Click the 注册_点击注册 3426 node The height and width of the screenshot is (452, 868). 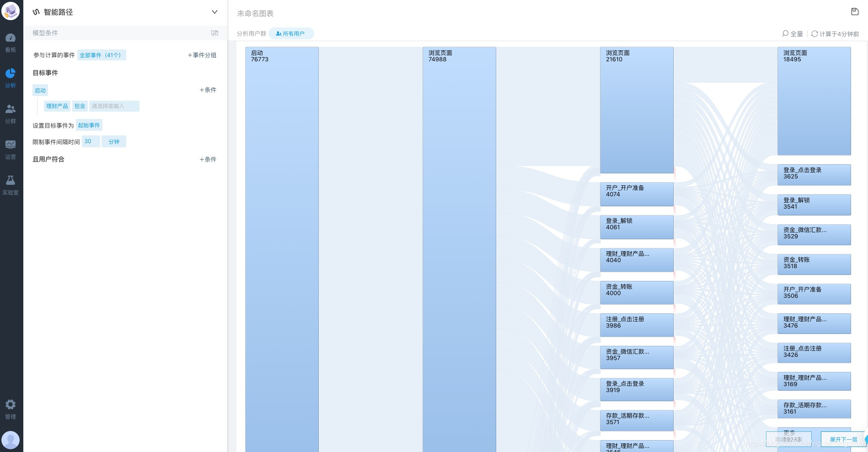point(814,353)
